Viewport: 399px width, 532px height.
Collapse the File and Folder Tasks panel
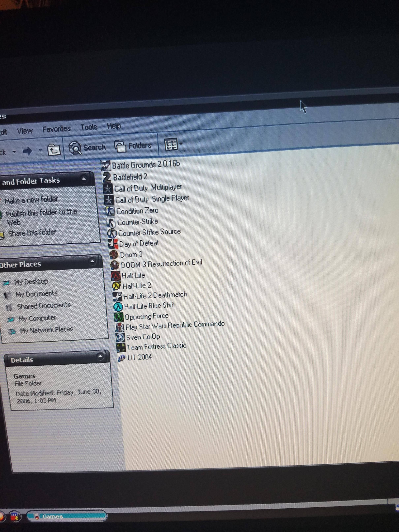click(84, 178)
